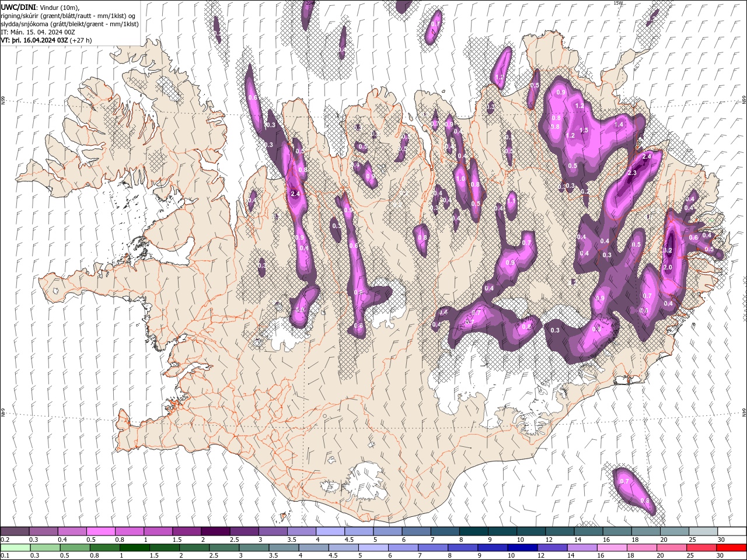Viewport: 747px width, 560px height.
Task: Pick dark teal snow swatch between 8 and 9
Action: pyautogui.click(x=473, y=531)
